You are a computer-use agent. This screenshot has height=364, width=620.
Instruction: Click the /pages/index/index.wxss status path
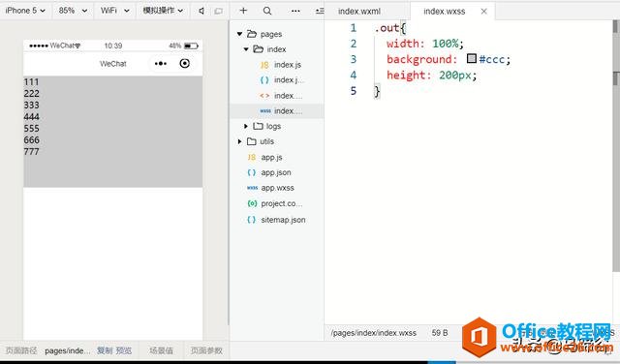click(x=373, y=333)
